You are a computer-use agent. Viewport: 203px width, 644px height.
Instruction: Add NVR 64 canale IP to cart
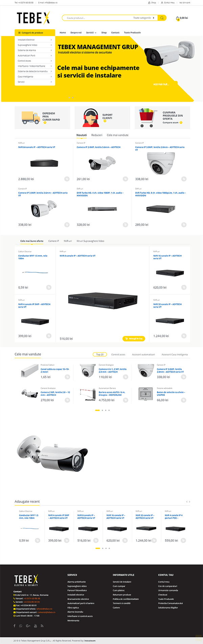pyautogui.click(x=67, y=179)
